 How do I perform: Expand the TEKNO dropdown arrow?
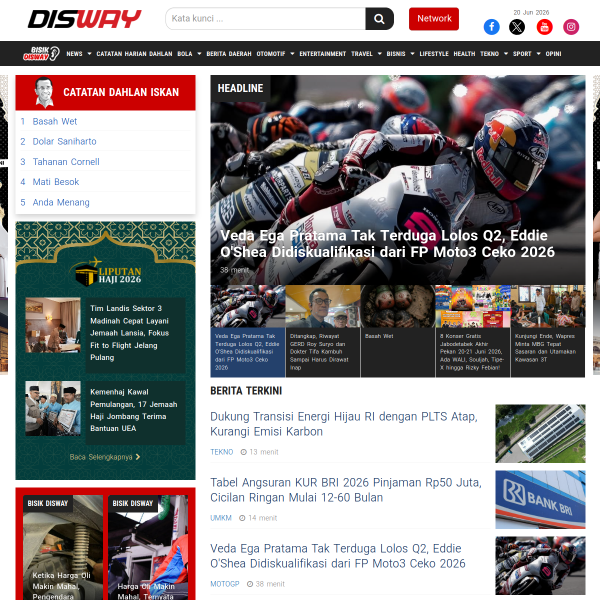tap(505, 54)
